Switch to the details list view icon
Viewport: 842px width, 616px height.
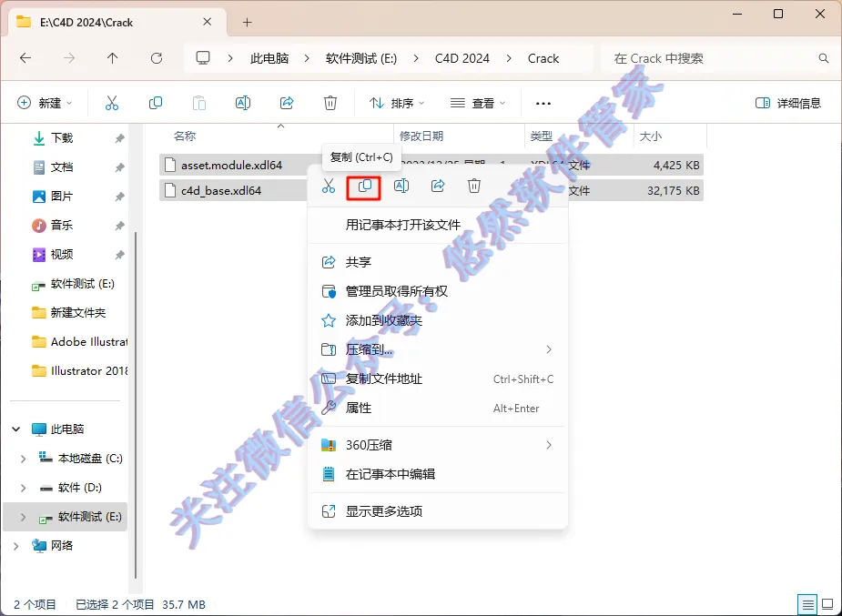click(x=807, y=605)
